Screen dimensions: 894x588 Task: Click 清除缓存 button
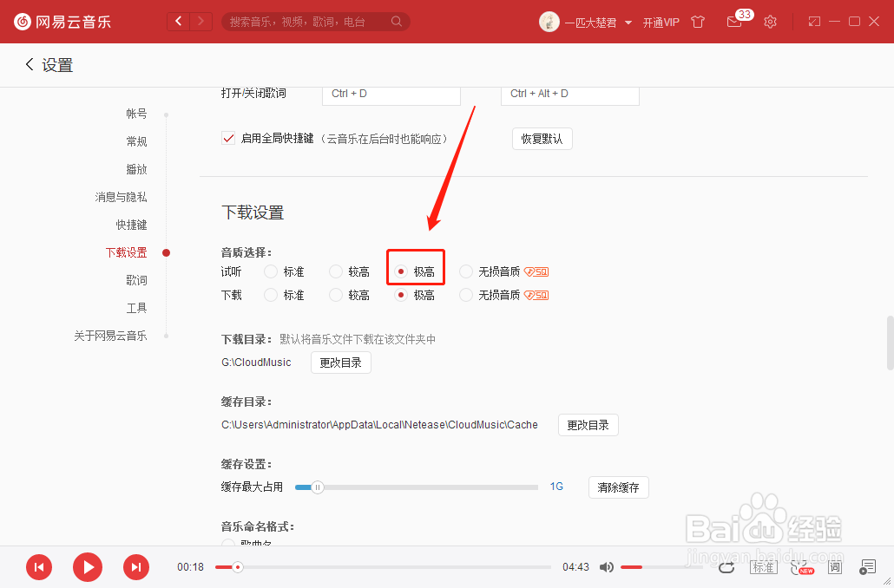click(x=619, y=487)
